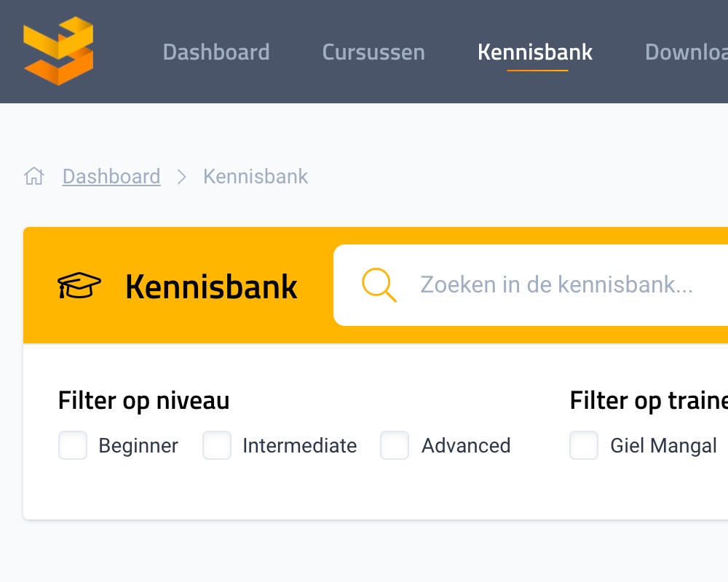
Task: Select the Kennisbank navigation tab
Action: point(535,52)
